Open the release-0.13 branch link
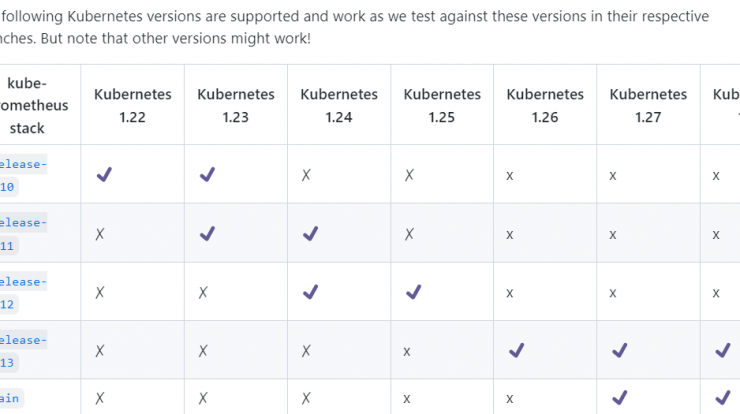 23,351
